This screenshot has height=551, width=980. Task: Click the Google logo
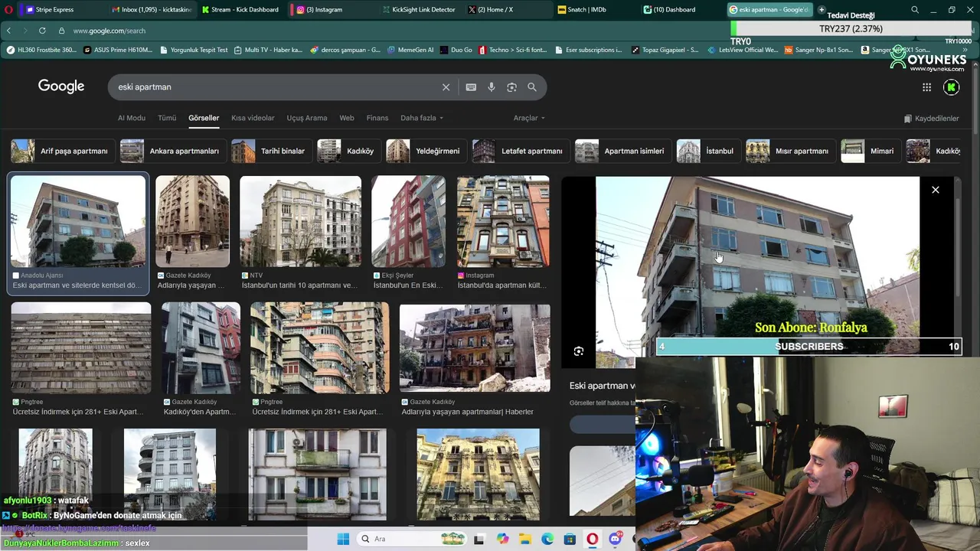[x=61, y=86]
